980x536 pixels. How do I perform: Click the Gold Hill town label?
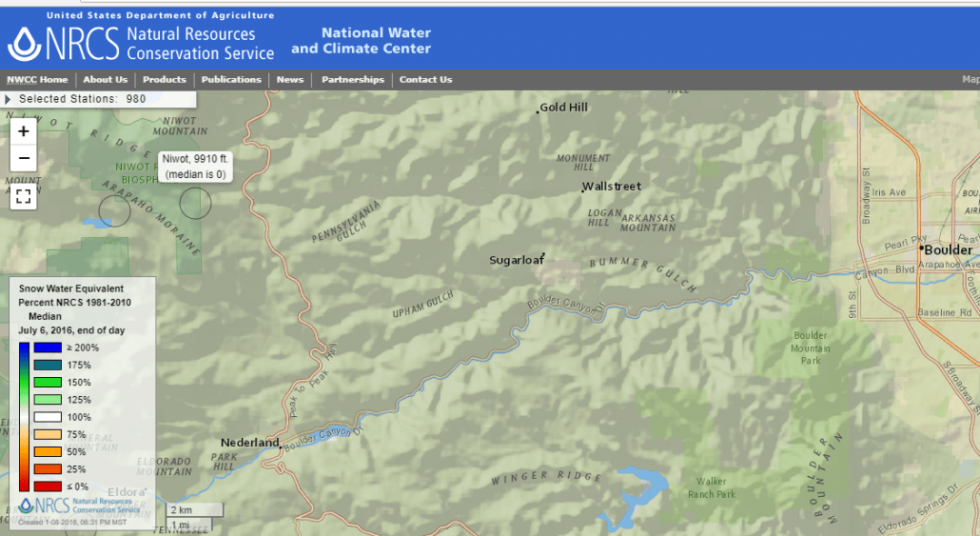563,107
